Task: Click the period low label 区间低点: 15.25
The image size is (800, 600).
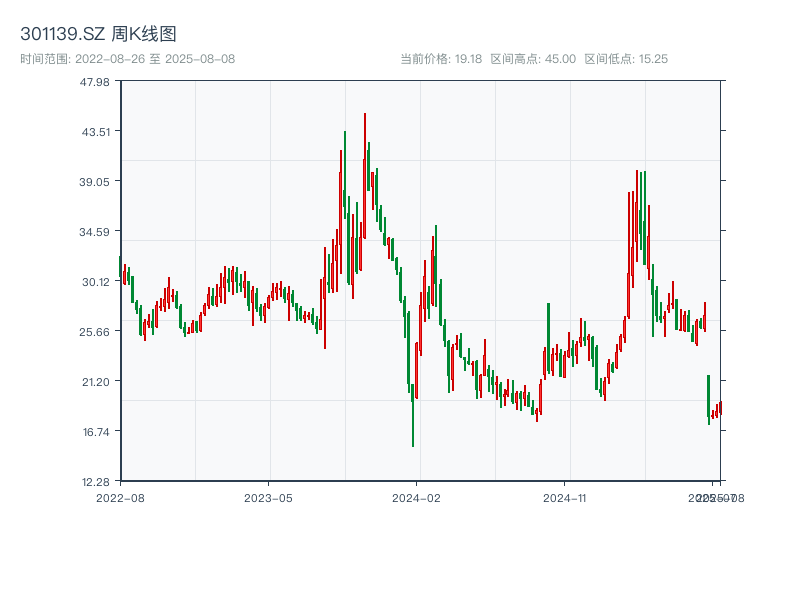Action: pyautogui.click(x=626, y=59)
